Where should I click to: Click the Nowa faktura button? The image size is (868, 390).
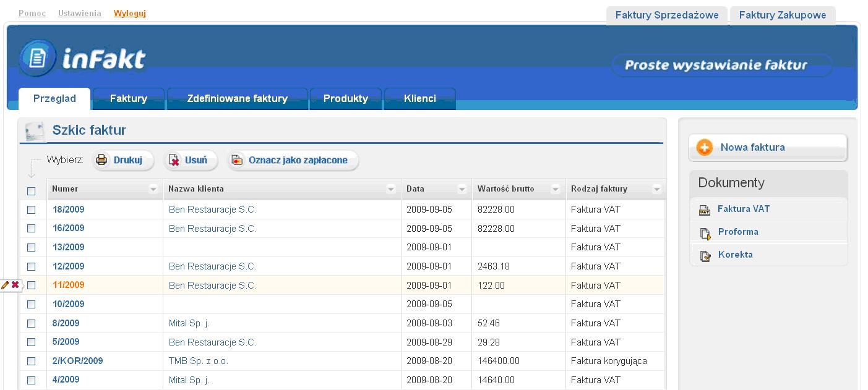pos(768,148)
